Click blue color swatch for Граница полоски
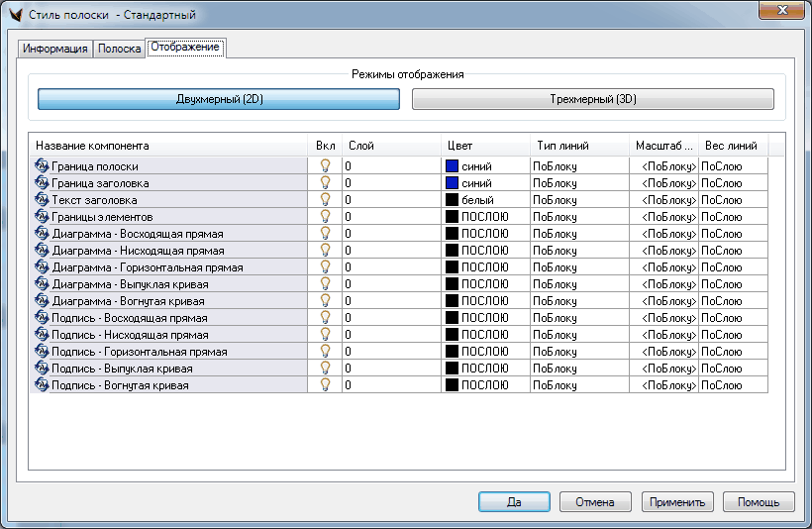 tap(453, 166)
